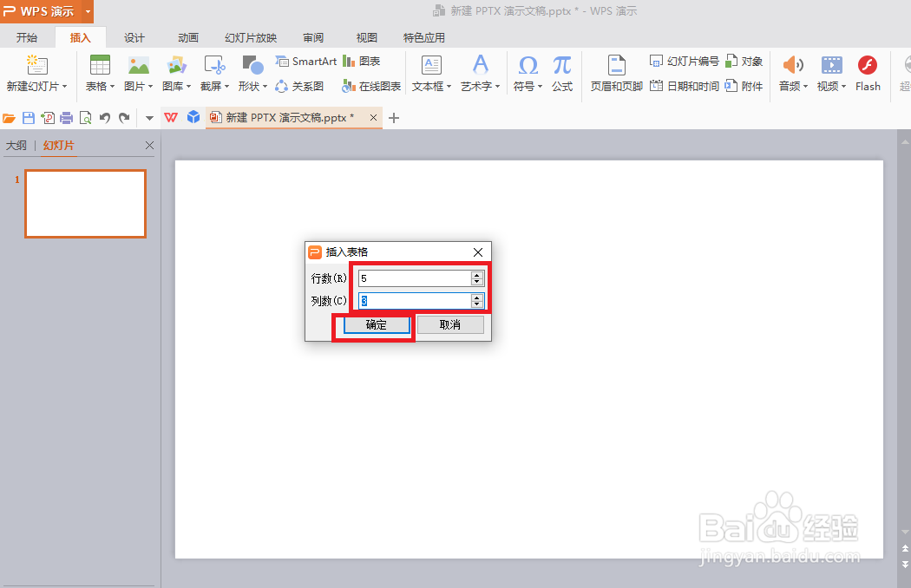The height and width of the screenshot is (588, 911).
Task: Insert a Flash file
Action: (x=868, y=72)
